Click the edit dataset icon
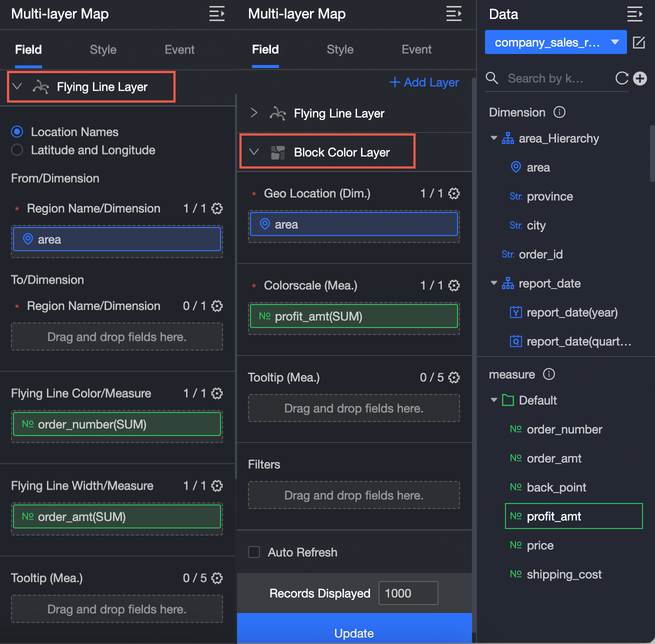 click(639, 42)
